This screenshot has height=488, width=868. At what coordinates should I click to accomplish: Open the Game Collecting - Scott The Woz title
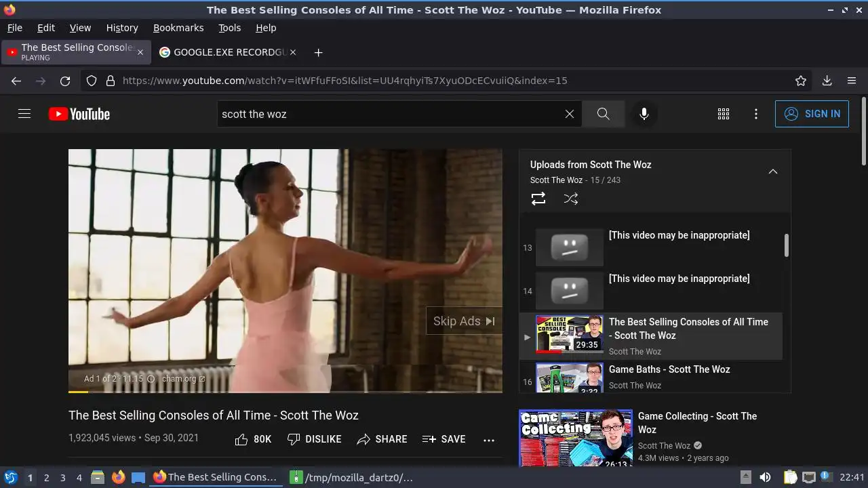click(697, 423)
